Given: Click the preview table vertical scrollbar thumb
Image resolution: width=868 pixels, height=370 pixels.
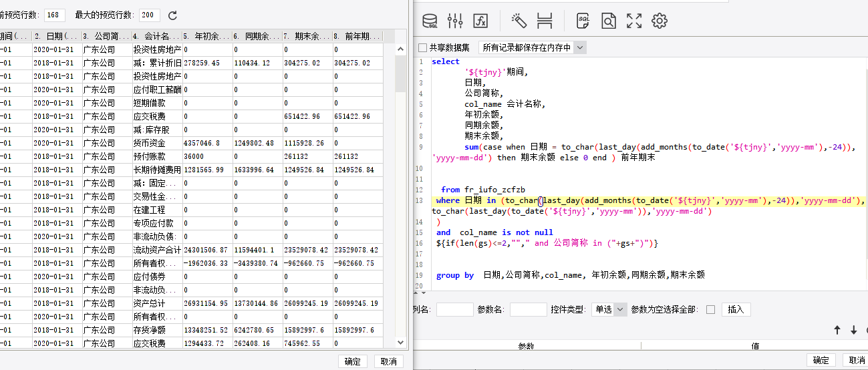Looking at the screenshot, I should pyautogui.click(x=401, y=73).
